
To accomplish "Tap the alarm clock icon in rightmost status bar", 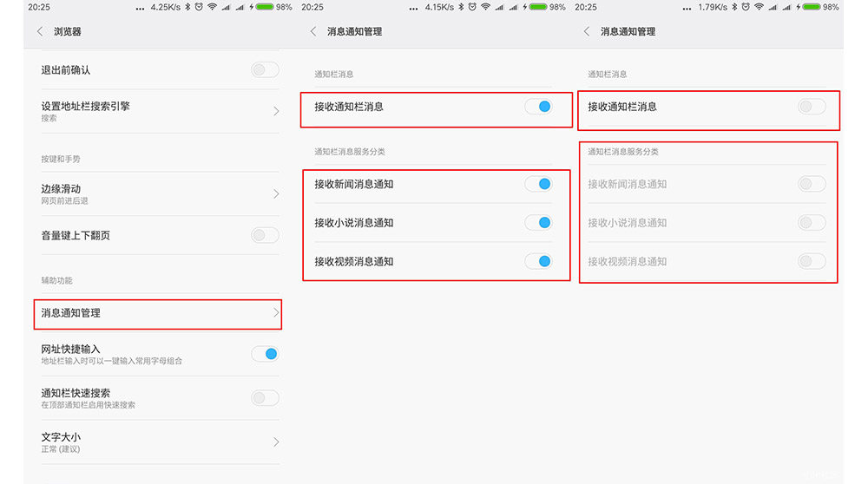I will coord(744,7).
